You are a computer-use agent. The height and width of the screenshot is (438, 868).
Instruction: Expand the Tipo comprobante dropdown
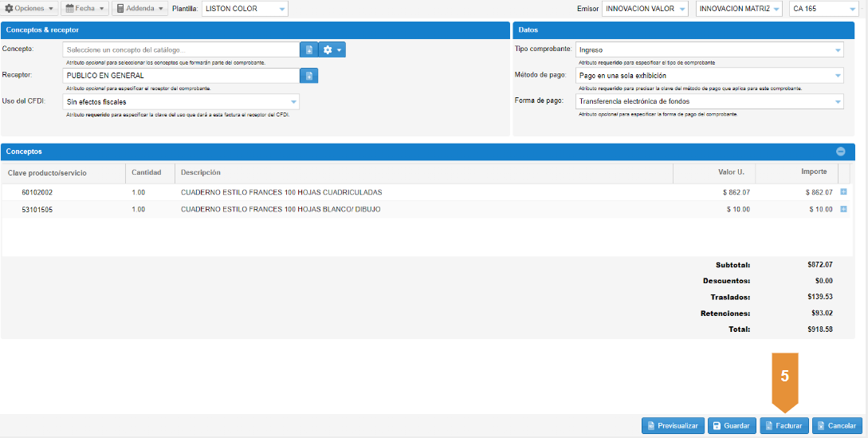(x=709, y=49)
